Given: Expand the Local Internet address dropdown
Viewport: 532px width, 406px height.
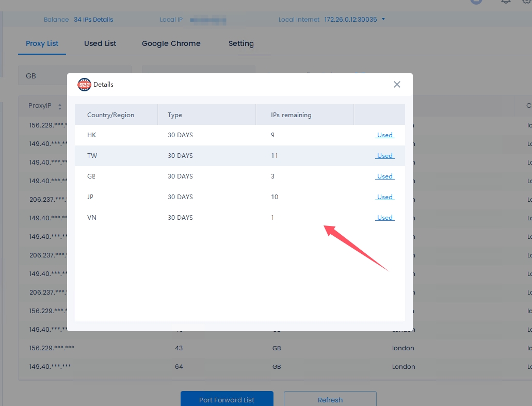Looking at the screenshot, I should click(383, 20).
